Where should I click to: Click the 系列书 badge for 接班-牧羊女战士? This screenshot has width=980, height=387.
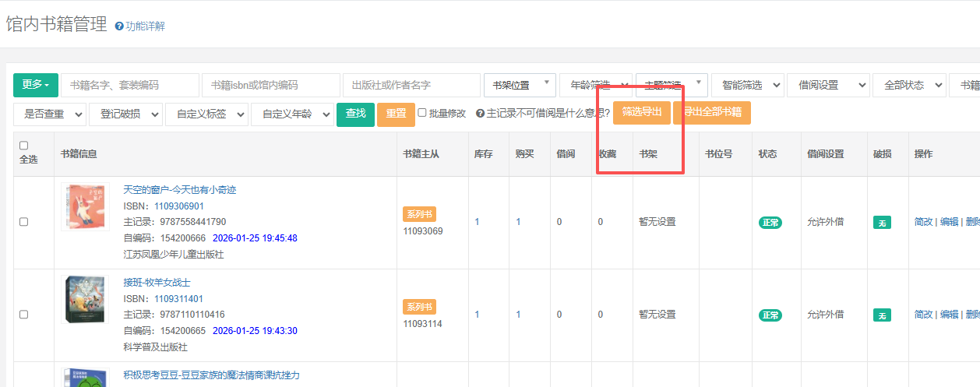point(420,307)
